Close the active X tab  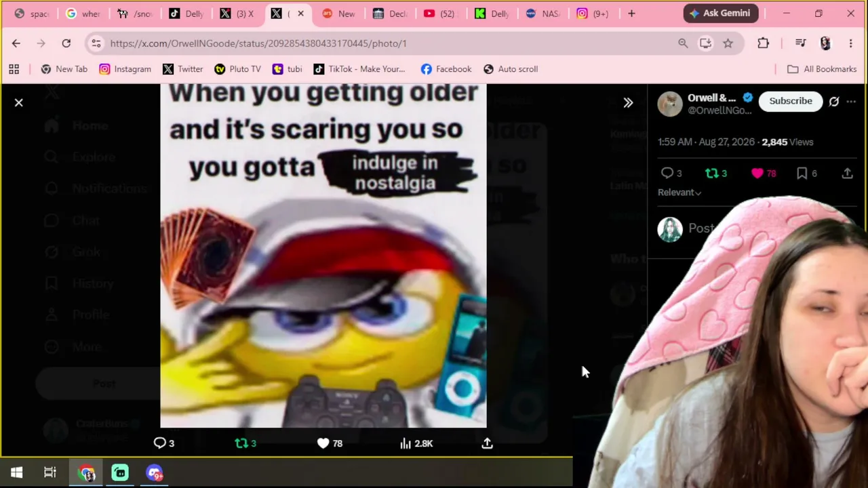click(300, 14)
